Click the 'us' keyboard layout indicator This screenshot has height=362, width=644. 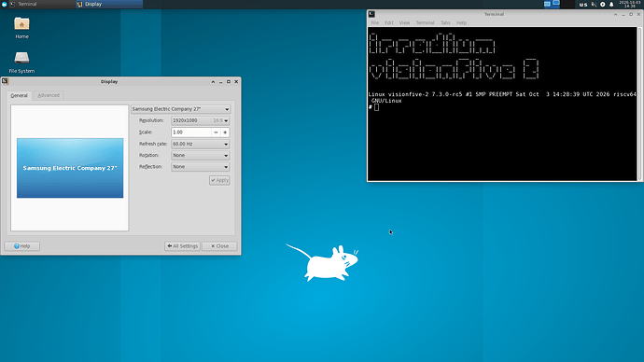point(583,5)
